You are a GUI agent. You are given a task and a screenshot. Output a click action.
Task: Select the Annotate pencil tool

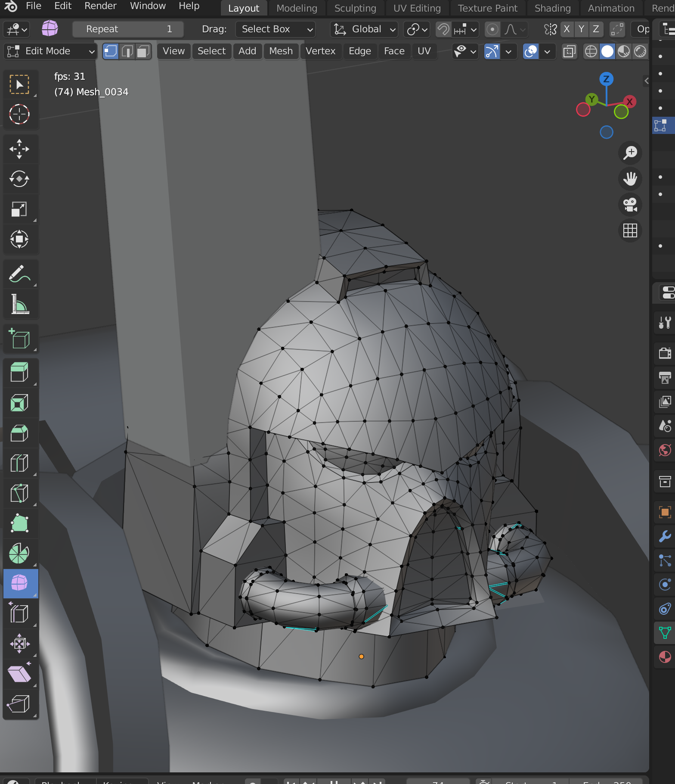[x=19, y=274]
